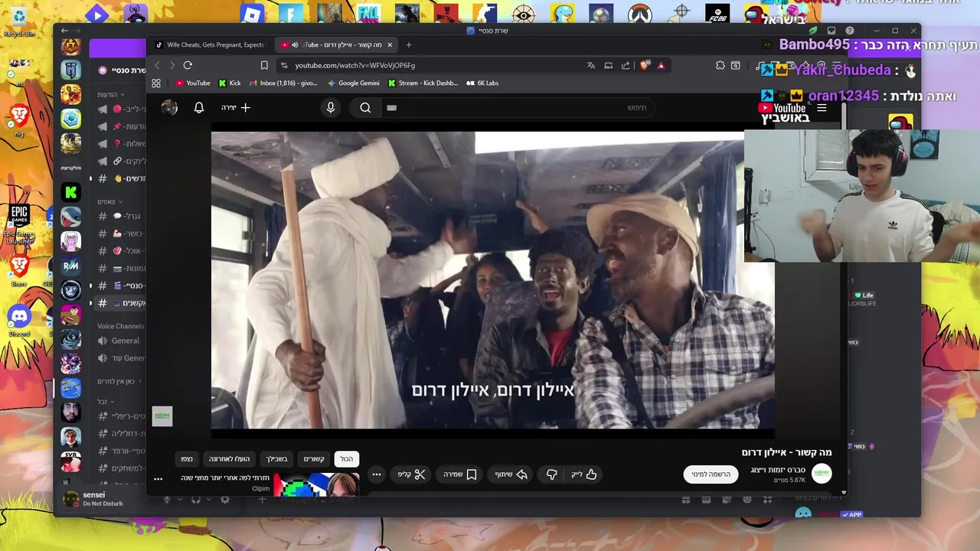Click the share icon in address bar

(626, 65)
